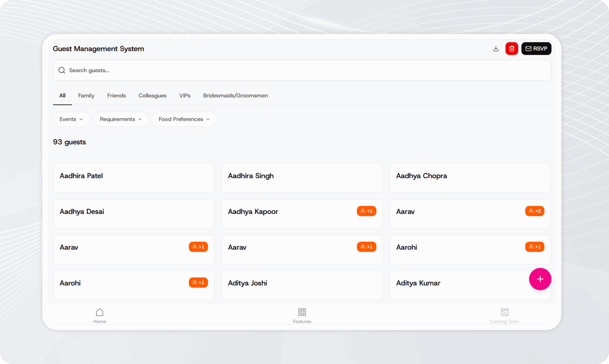Switch to the Friends tab

coord(117,95)
